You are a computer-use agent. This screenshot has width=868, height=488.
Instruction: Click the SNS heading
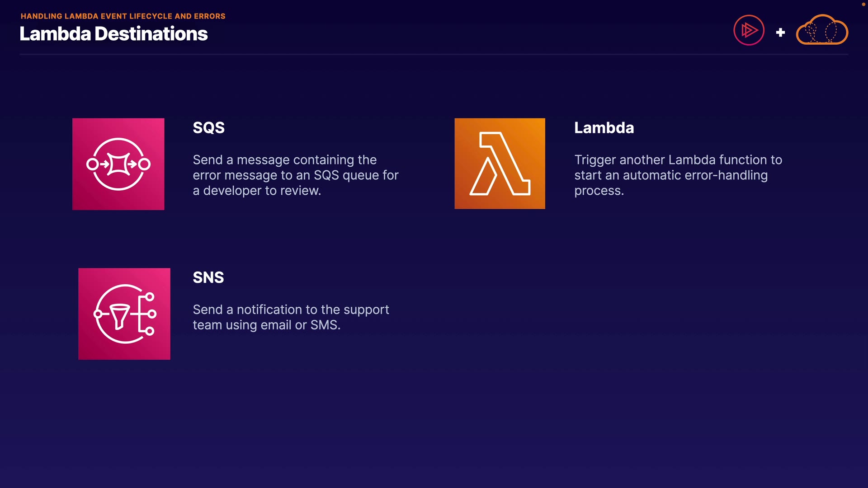[208, 277]
